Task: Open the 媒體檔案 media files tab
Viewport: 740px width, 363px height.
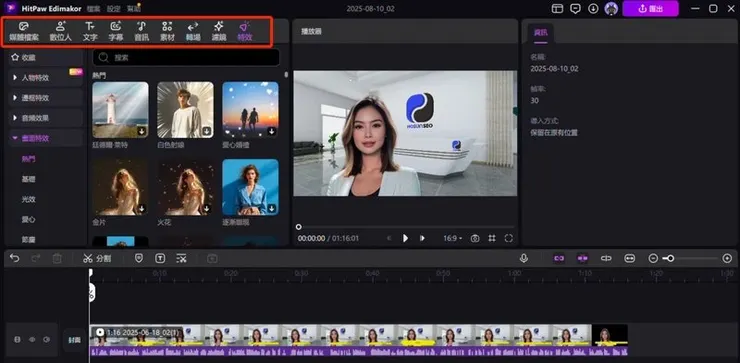Action: pyautogui.click(x=24, y=32)
